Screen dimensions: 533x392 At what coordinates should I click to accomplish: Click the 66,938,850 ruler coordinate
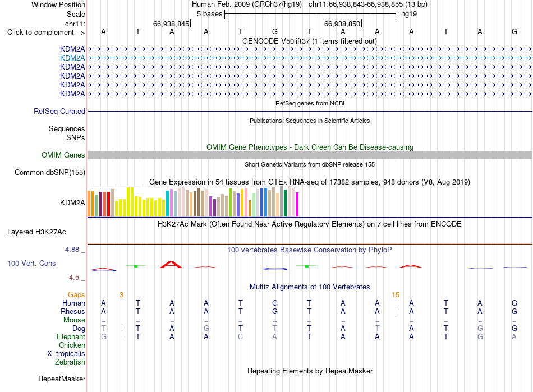(342, 24)
